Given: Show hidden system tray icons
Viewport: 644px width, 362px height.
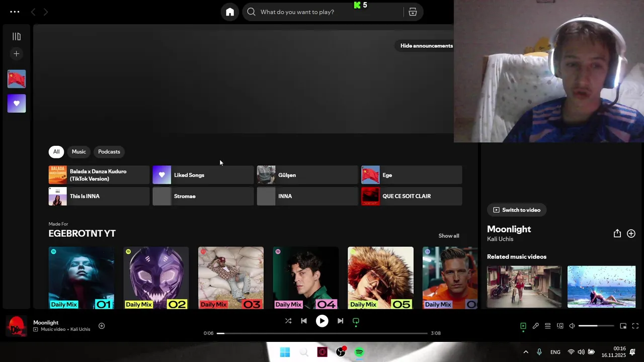Looking at the screenshot, I should [526, 352].
